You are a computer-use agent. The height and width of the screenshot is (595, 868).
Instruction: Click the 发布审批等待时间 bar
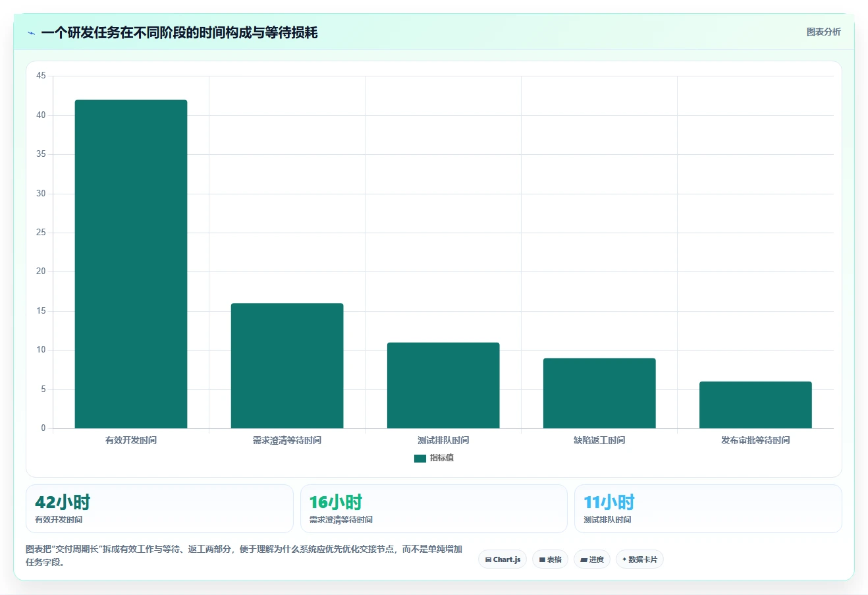click(755, 405)
